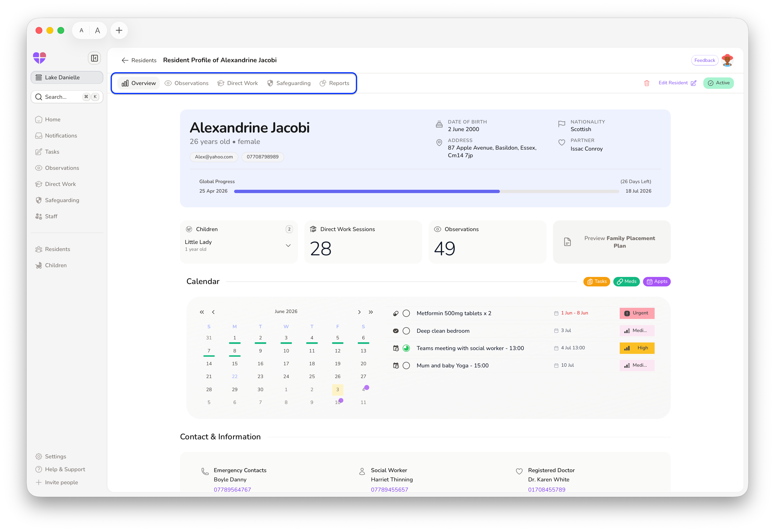Switch to the Direct Work tab

(x=237, y=83)
